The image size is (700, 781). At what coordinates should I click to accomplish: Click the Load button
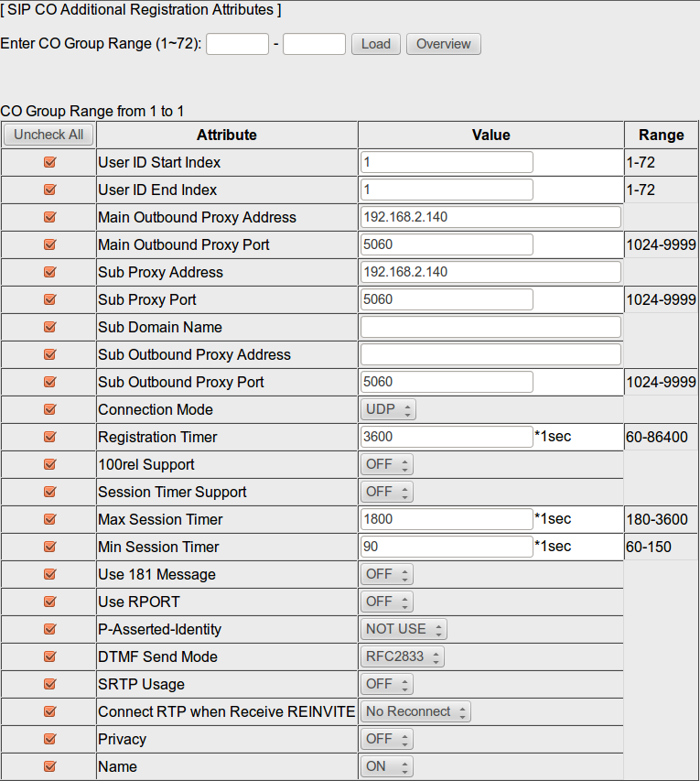[376, 44]
